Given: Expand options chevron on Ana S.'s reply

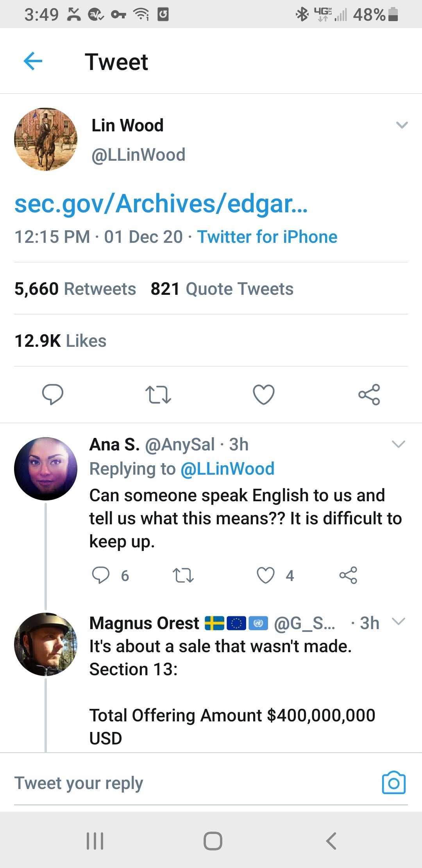Looking at the screenshot, I should pos(398,444).
